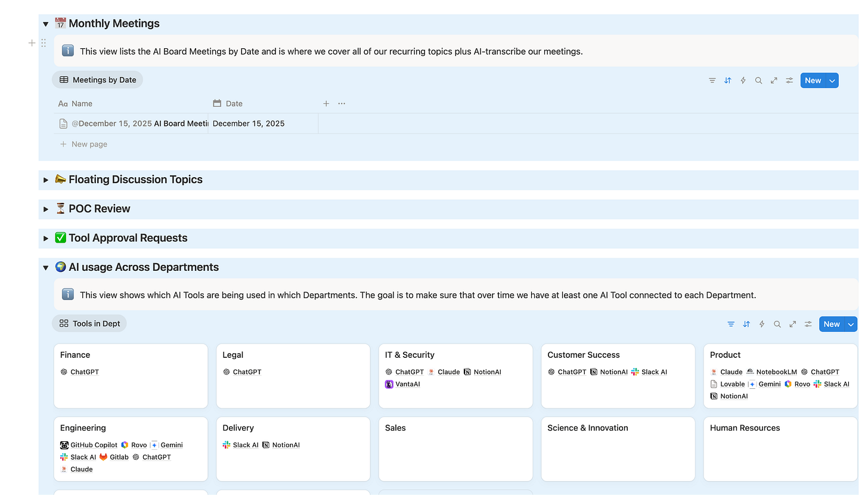Screen dimensions: 868x495
Task: Open view settings sliders icon in Tools in Dept toolbar
Action: 808,324
